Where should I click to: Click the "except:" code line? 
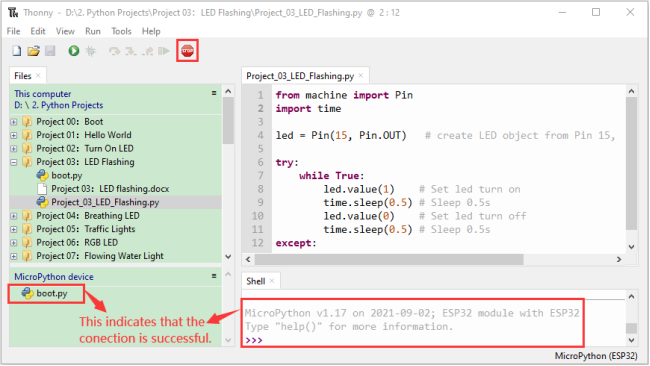(x=296, y=243)
